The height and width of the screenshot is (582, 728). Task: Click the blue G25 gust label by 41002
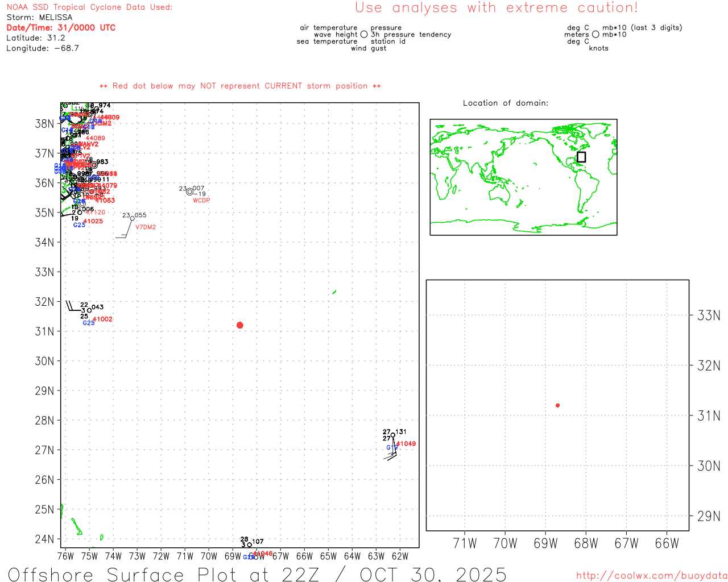[x=88, y=323]
